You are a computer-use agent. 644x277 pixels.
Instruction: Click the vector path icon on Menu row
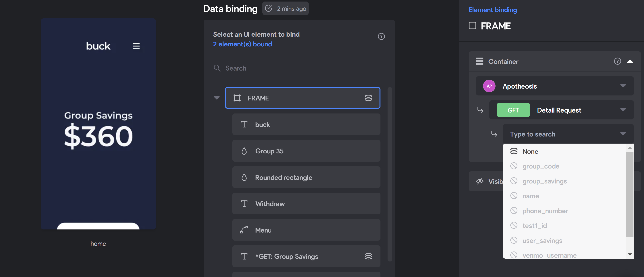coord(244,230)
